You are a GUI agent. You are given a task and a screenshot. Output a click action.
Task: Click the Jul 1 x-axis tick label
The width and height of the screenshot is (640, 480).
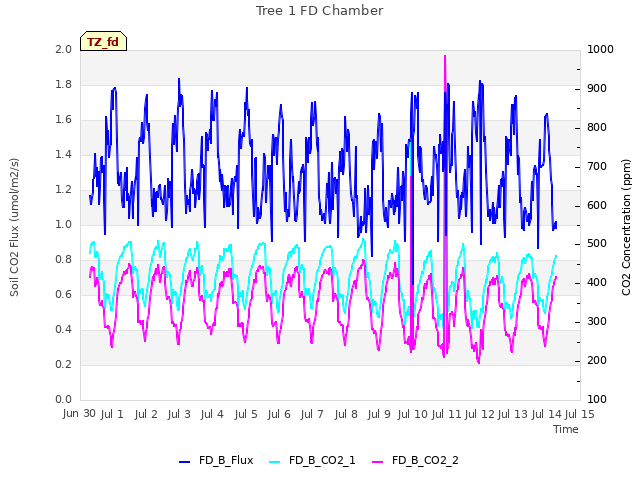[112, 414]
